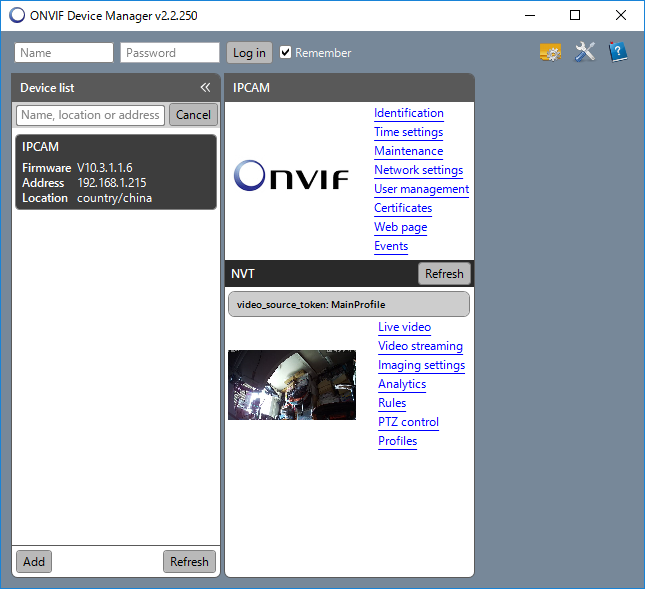Open the Network settings link
The image size is (645, 589).
[418, 170]
